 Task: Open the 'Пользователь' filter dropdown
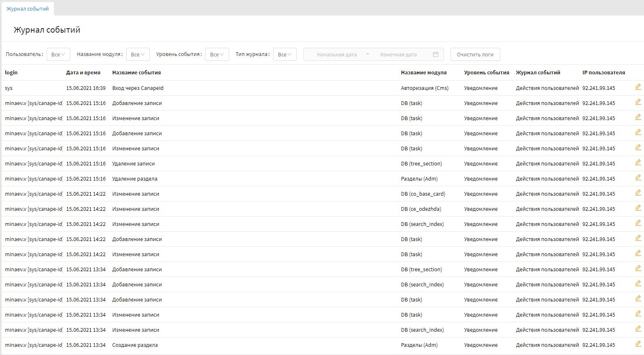tap(58, 54)
